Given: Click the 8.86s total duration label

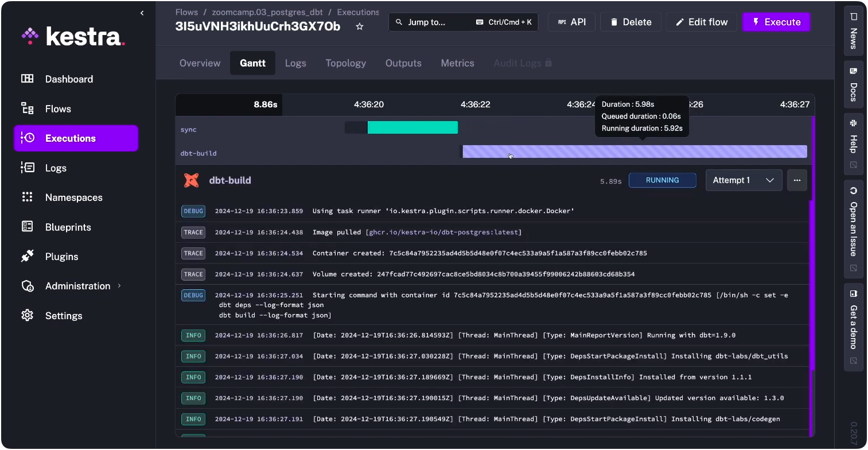Looking at the screenshot, I should [x=266, y=104].
